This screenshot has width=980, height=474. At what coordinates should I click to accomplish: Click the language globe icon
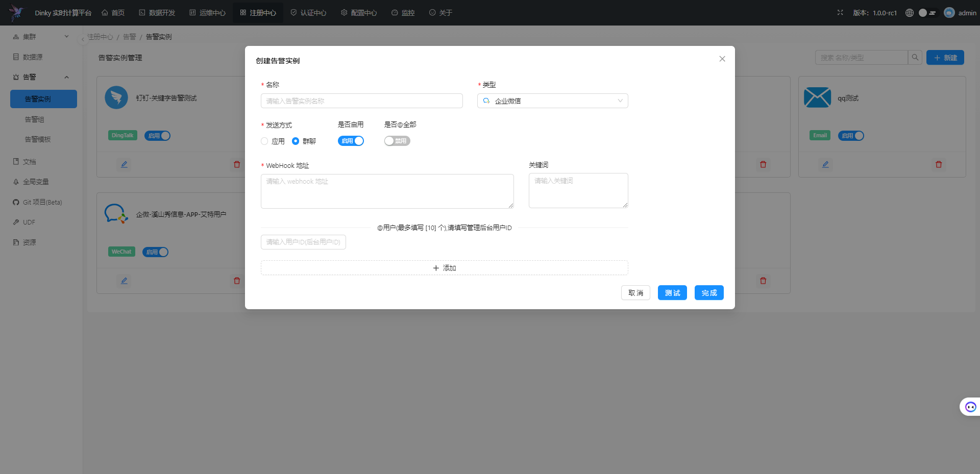pyautogui.click(x=910, y=13)
